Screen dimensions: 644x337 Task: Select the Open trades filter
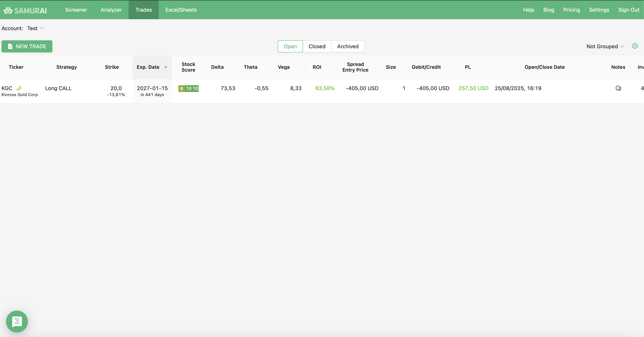[x=290, y=47]
